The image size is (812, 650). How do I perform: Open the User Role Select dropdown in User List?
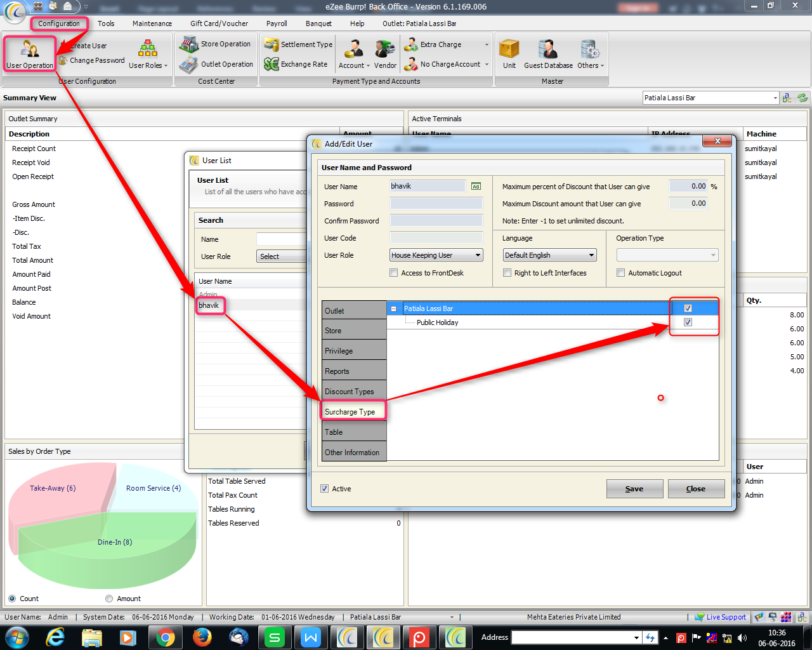coord(282,256)
